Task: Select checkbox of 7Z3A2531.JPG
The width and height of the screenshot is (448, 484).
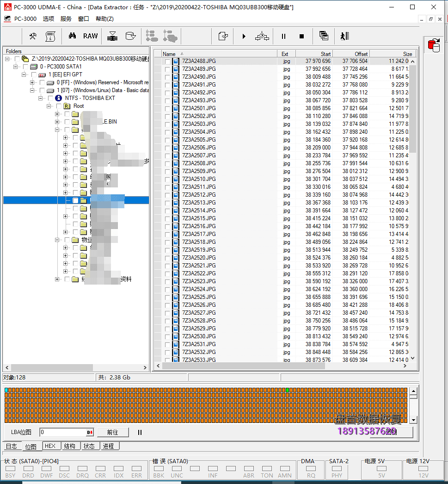Action: 167,344
